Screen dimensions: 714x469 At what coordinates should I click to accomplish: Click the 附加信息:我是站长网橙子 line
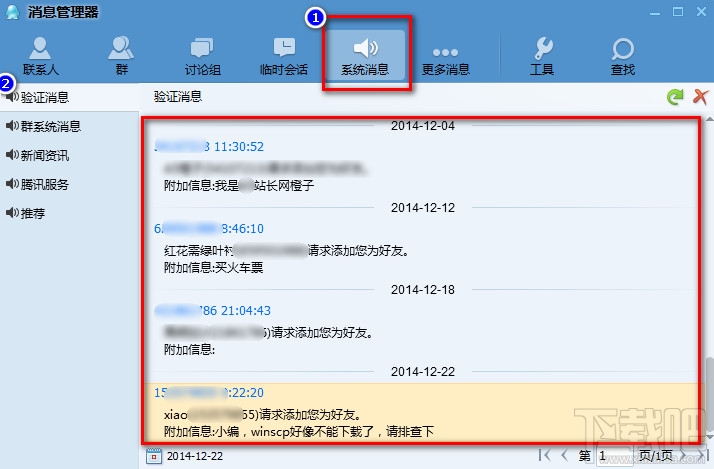pos(239,185)
